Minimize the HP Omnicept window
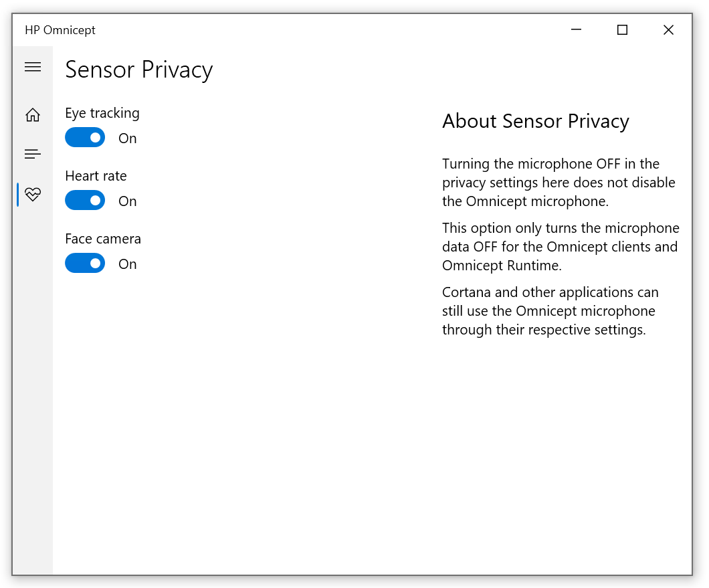Screen dimensions: 709x588 pyautogui.click(x=576, y=30)
